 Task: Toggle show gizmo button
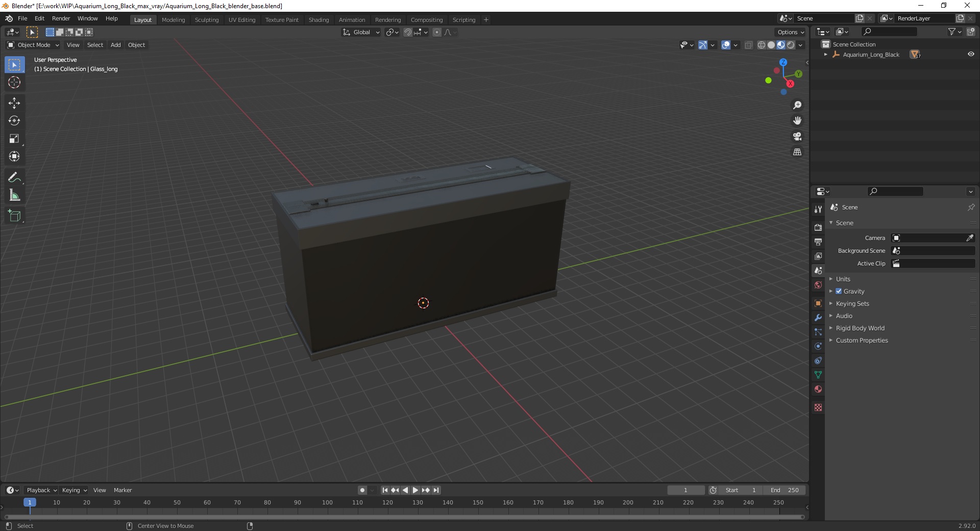point(703,45)
